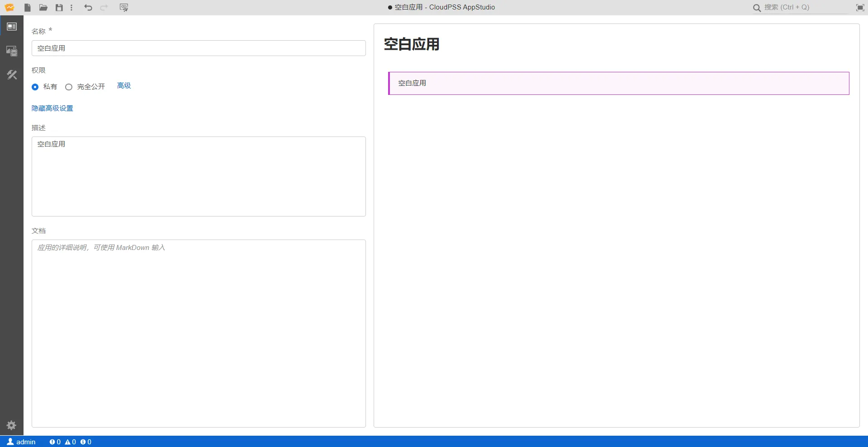Screen dimensions: 868x447
Task: Edit the 名称 input field
Action: 199,48
